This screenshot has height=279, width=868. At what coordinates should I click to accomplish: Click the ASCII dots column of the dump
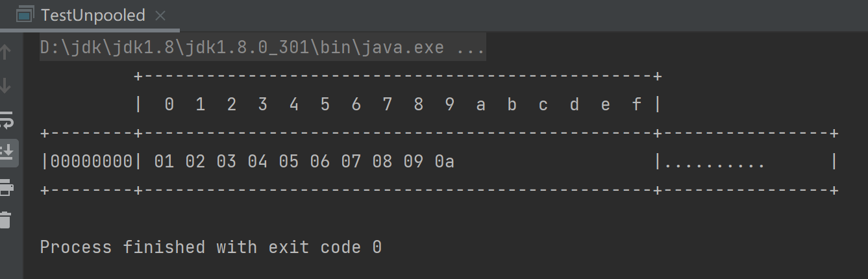click(714, 163)
